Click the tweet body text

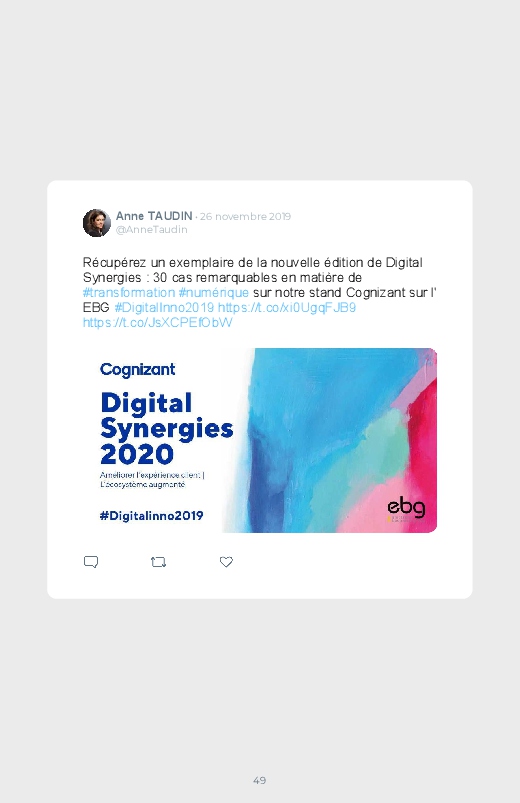260,292
